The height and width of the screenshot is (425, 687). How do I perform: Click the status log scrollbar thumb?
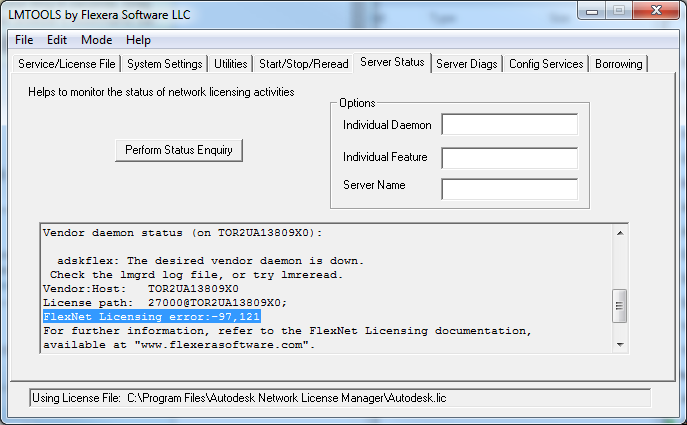pyautogui.click(x=620, y=306)
